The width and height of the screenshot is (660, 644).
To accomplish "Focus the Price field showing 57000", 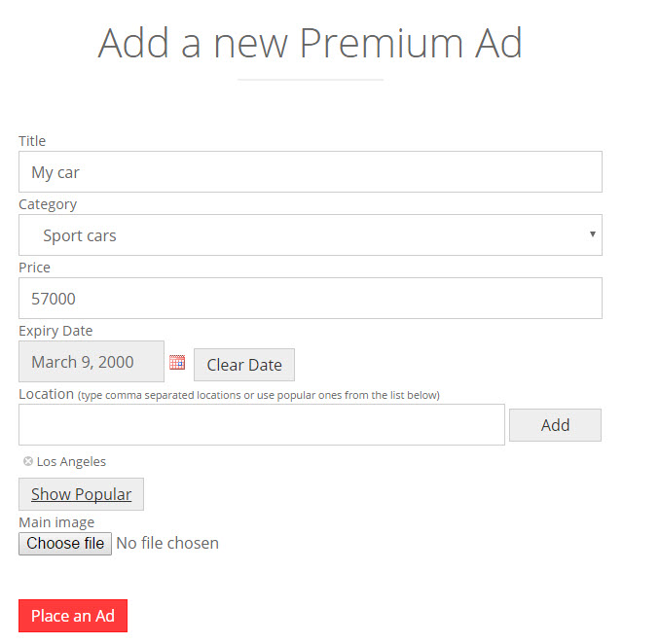I will point(310,299).
